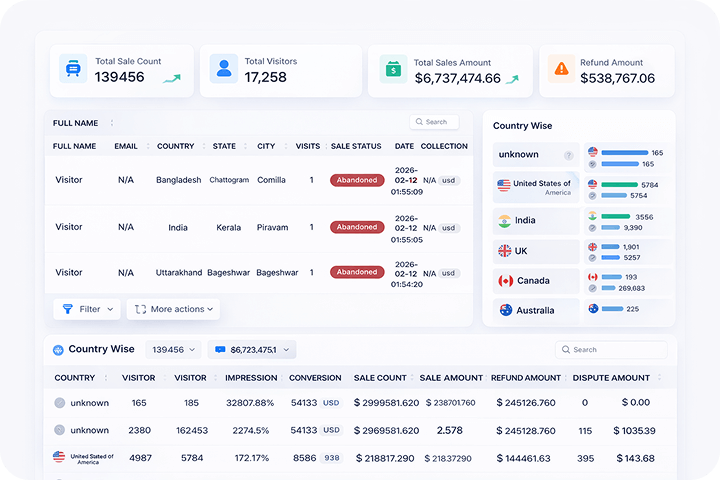Click the Total Sales Amount money icon

(x=393, y=69)
